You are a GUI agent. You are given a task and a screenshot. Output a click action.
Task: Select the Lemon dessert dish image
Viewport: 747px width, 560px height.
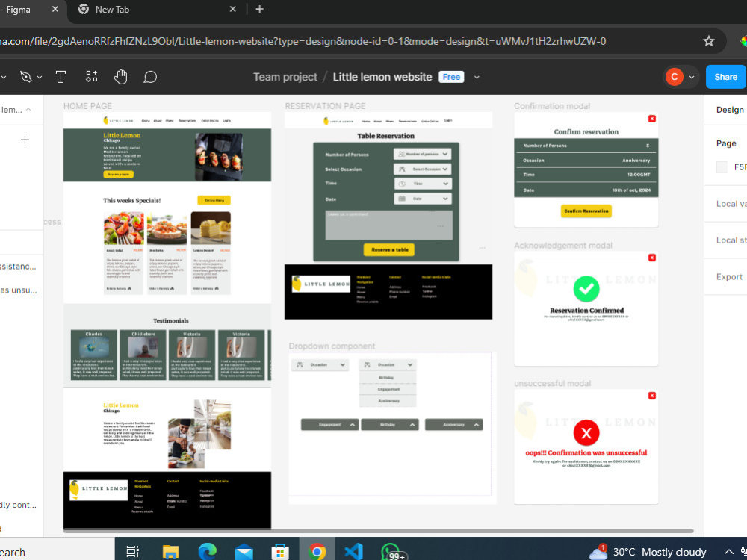[211, 228]
